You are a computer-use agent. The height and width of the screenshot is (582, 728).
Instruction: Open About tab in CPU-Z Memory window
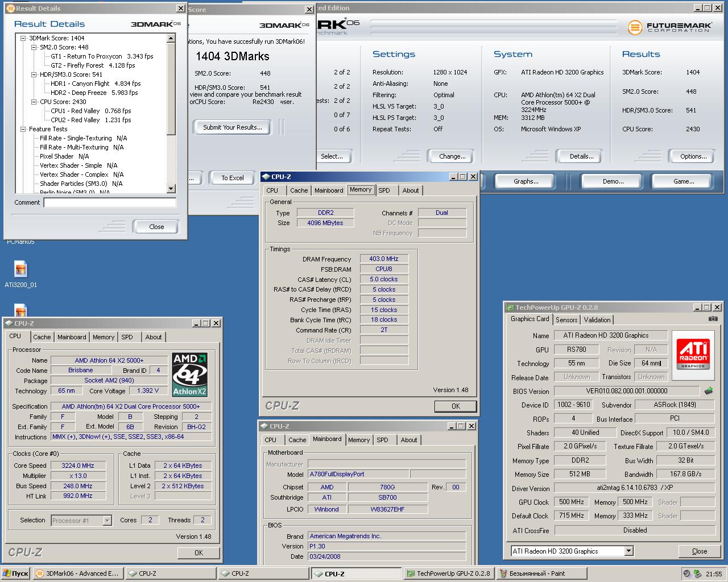point(411,190)
